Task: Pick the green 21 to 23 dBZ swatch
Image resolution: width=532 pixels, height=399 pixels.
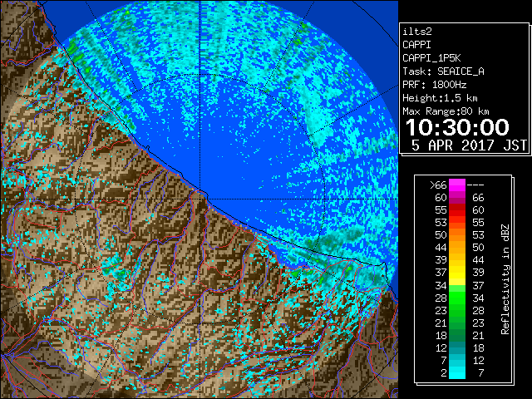Action: click(457, 323)
